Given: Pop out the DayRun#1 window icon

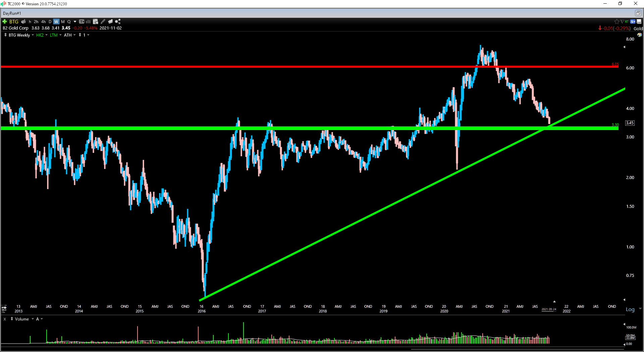Looking at the screenshot, I should click(x=638, y=13).
